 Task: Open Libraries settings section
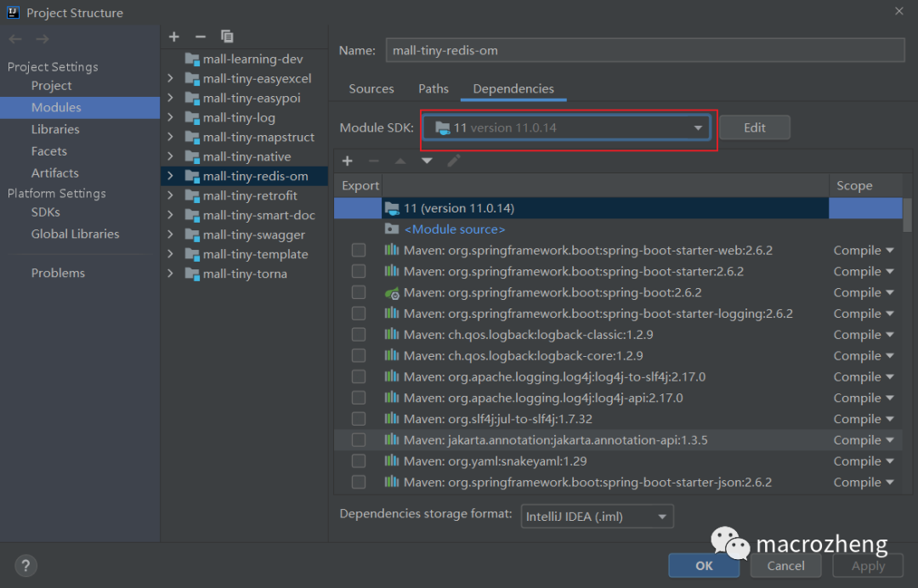[55, 129]
